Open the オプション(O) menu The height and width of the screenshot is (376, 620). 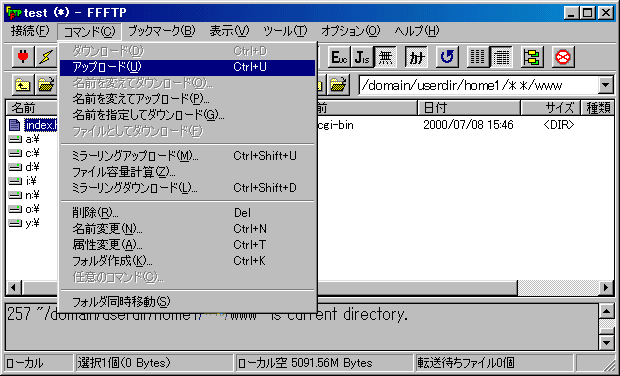(x=350, y=31)
